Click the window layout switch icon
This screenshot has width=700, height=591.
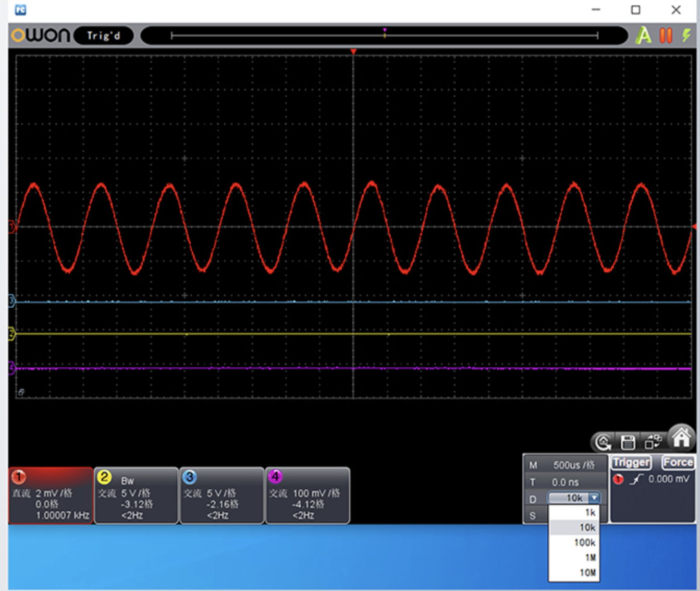(653, 442)
